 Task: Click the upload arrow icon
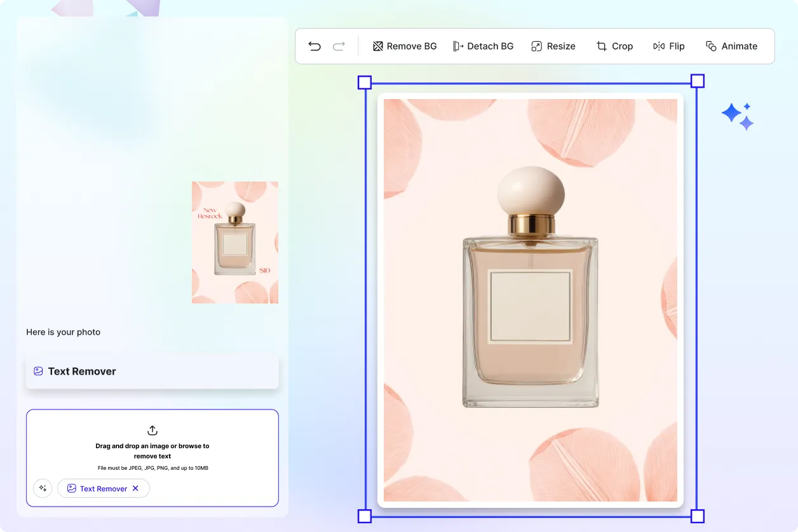coord(152,430)
